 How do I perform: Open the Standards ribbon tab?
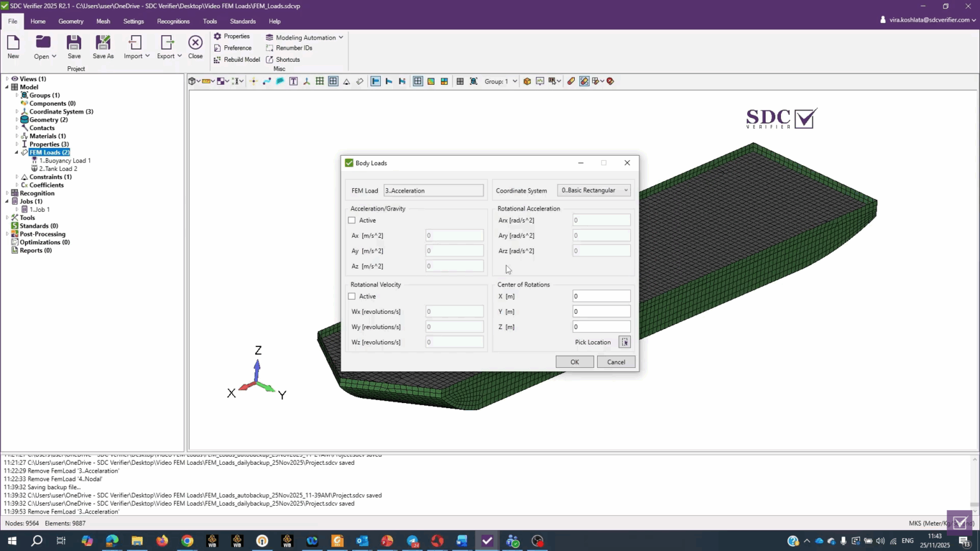243,21
